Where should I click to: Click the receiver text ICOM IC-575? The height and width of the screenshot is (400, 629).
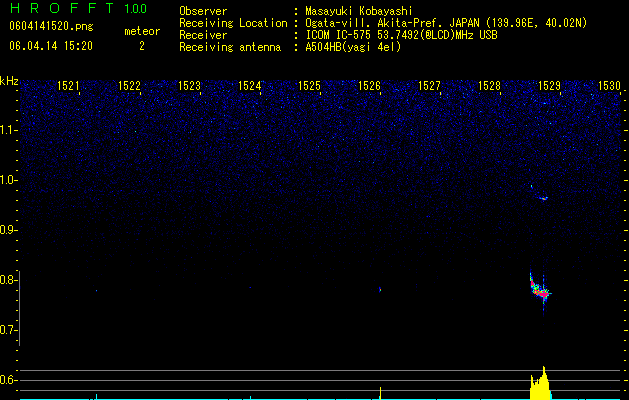click(338, 35)
